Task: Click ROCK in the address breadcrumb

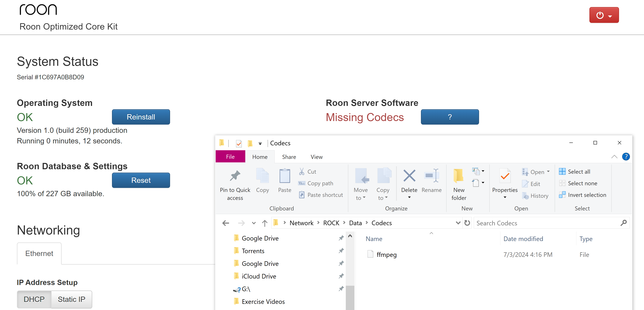Action: (x=331, y=223)
